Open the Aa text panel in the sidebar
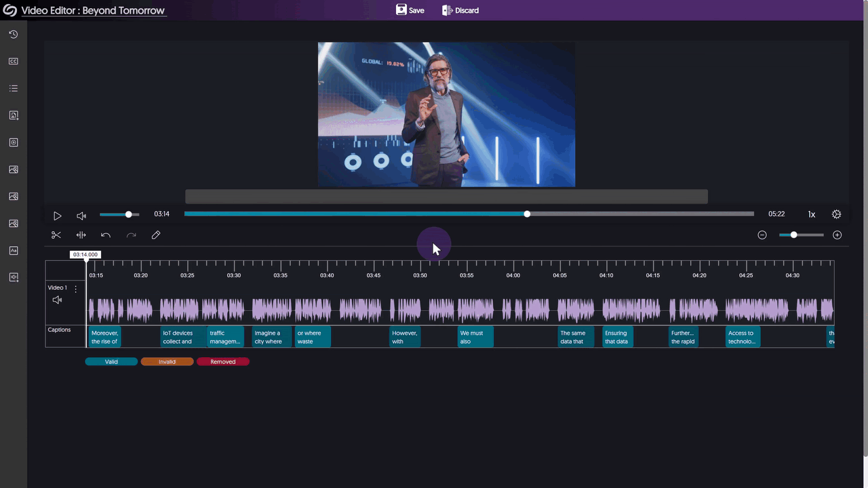Image resolution: width=868 pixels, height=488 pixels. tap(13, 250)
